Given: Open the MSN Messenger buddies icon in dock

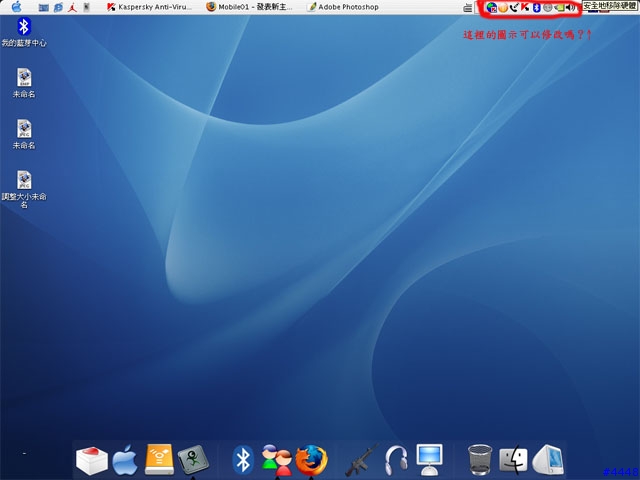Looking at the screenshot, I should (277, 460).
